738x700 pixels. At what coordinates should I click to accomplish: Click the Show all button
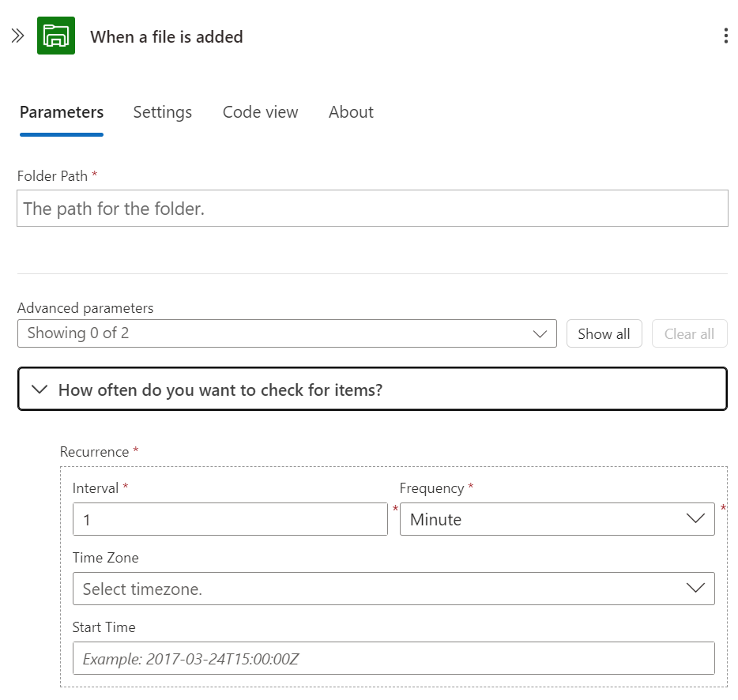[604, 334]
